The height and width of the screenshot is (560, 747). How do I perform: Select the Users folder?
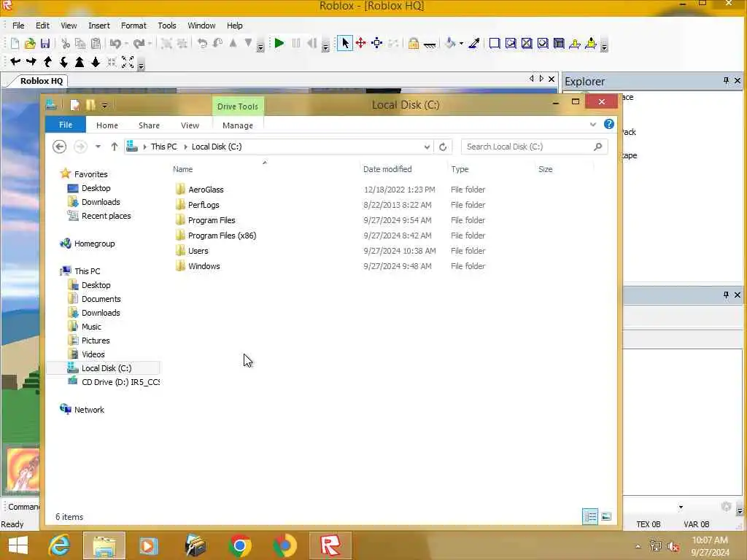pos(198,251)
